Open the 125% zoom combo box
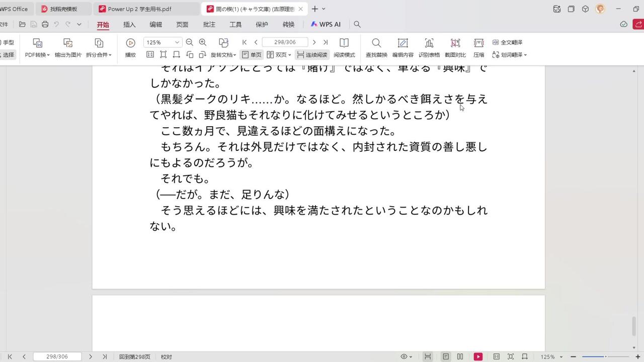644x362 pixels. click(162, 42)
